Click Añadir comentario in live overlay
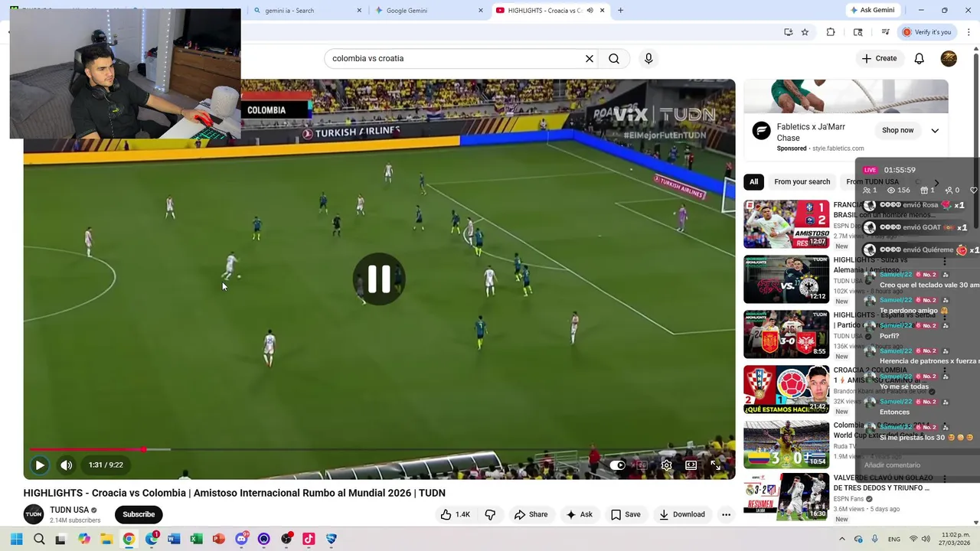 892,465
